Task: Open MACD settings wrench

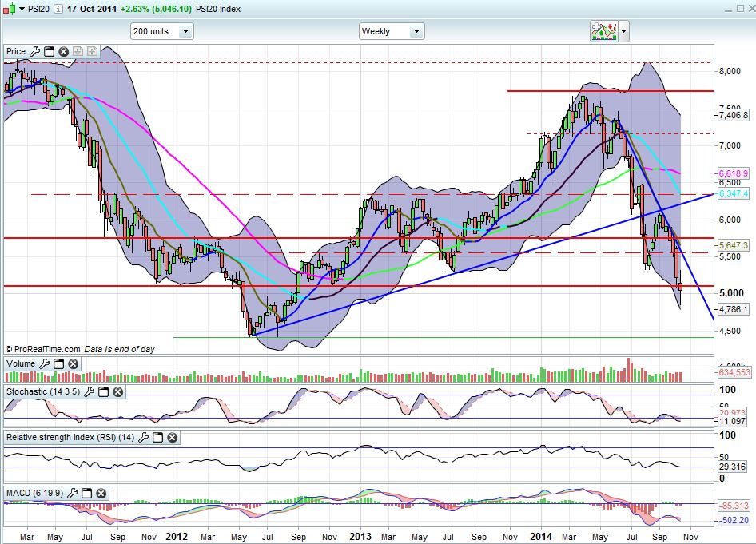Action: pos(72,493)
